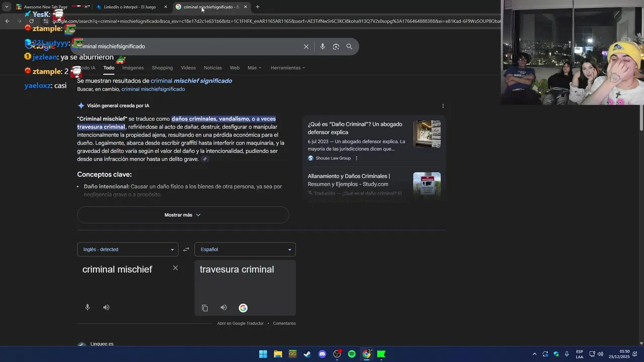Image resolution: width=644 pixels, height=362 pixels.
Task: Select the Videos search filter
Action: click(x=188, y=68)
